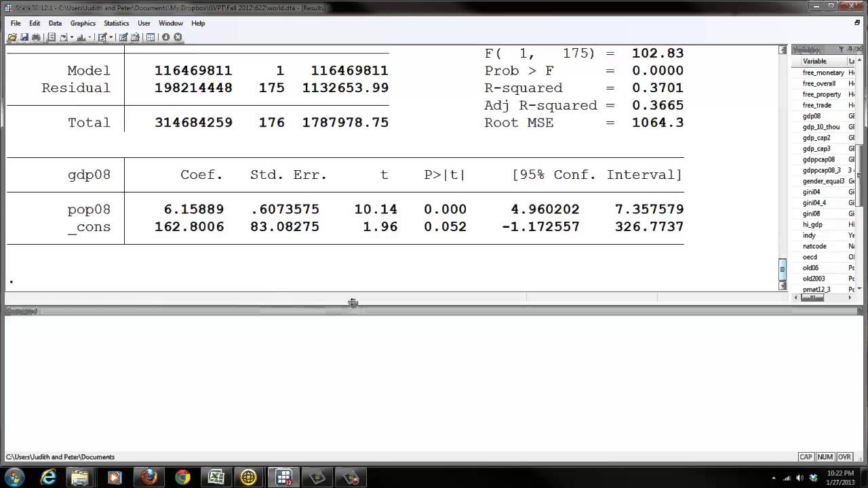Open the Help menu

tap(198, 23)
